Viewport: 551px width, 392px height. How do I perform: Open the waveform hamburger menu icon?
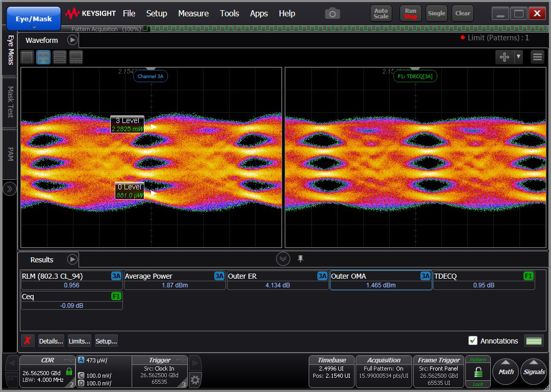click(537, 57)
